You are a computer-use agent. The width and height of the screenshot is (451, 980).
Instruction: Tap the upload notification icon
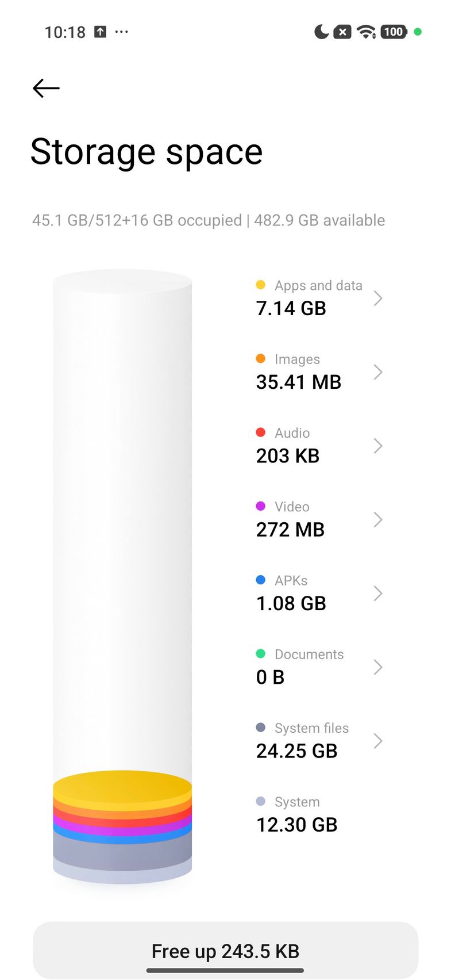point(101,32)
